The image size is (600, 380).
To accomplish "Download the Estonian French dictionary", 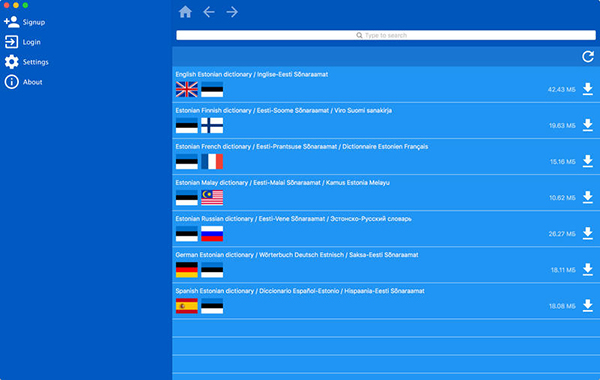I will point(588,161).
